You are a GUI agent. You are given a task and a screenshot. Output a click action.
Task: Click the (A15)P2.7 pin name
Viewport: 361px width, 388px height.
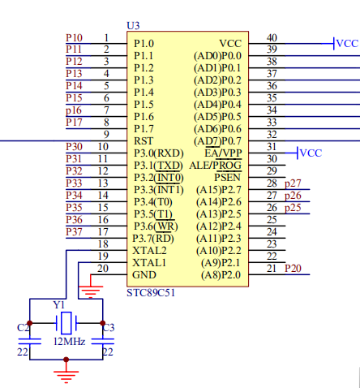point(219,190)
